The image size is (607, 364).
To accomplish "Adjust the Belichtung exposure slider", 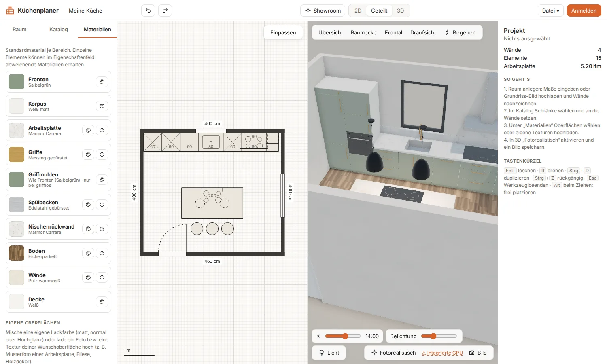I will [x=439, y=336].
